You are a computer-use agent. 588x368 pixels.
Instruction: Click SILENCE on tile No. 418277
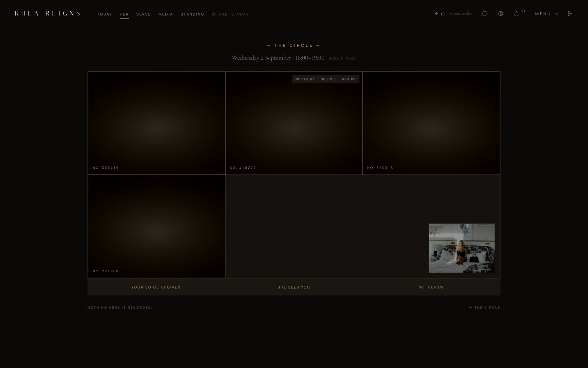328,79
